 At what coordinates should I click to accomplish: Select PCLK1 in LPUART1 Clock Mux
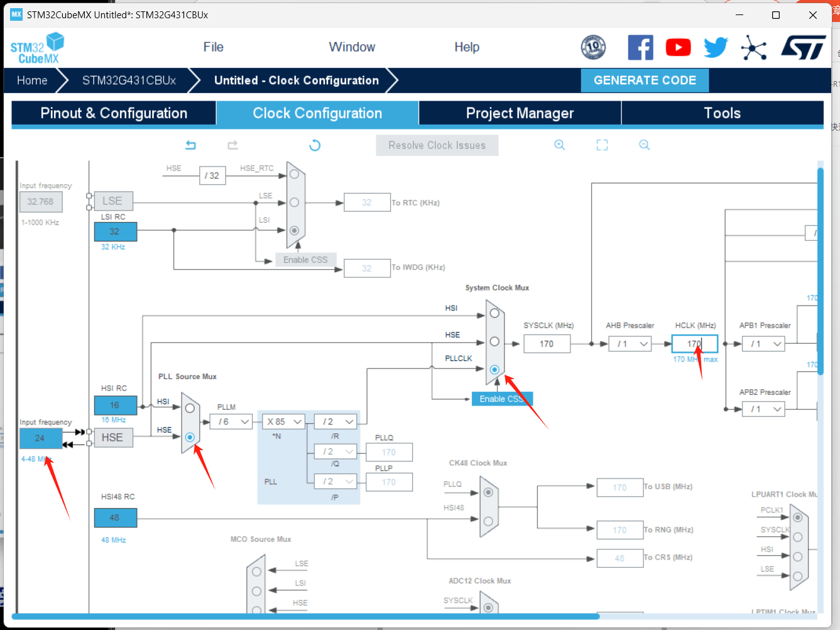click(797, 517)
